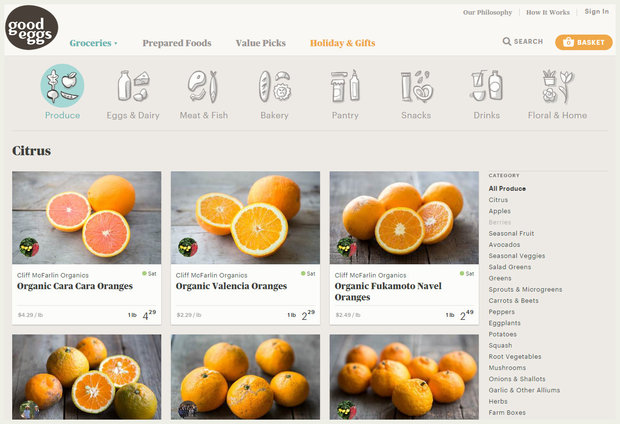Click the Sign In link
620x424 pixels.
click(596, 12)
